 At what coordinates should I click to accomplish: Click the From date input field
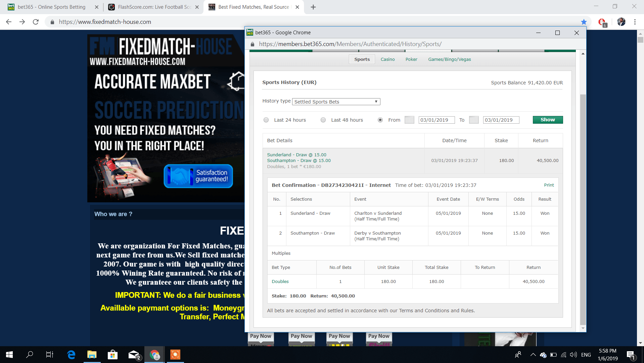coord(436,120)
